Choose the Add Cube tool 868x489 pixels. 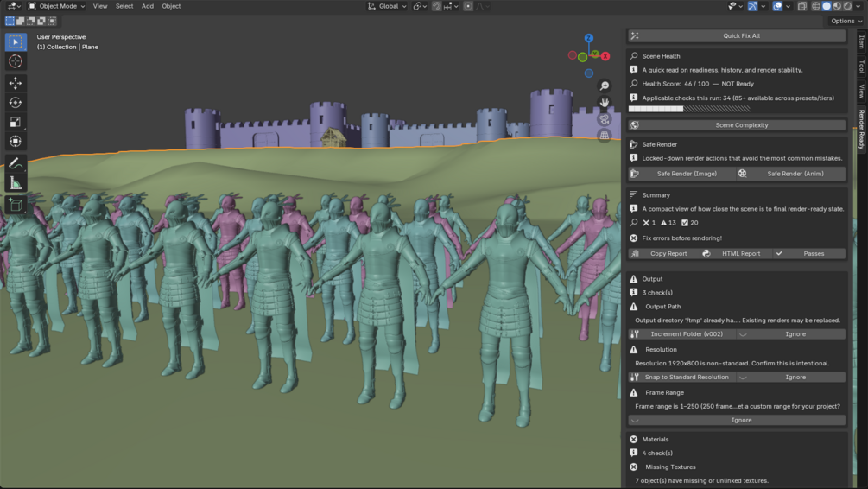tap(15, 205)
